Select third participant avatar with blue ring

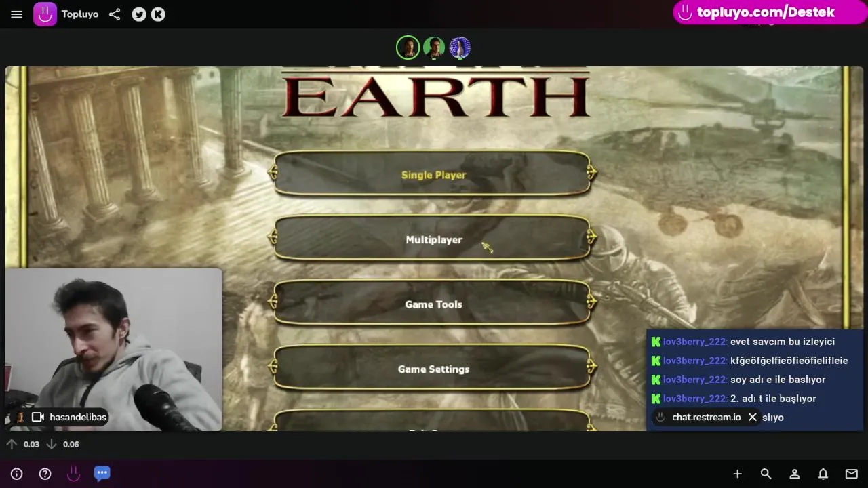click(460, 47)
